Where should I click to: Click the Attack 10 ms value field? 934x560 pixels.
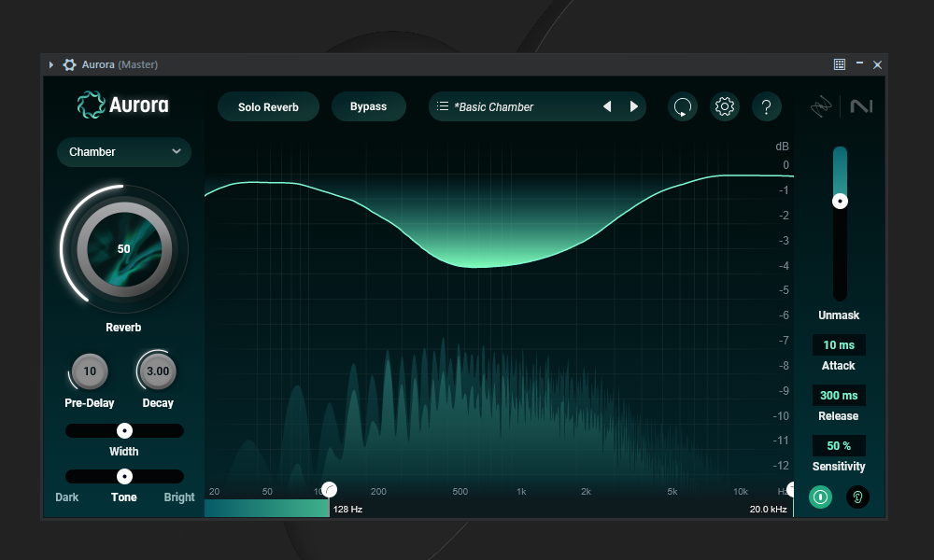[838, 345]
